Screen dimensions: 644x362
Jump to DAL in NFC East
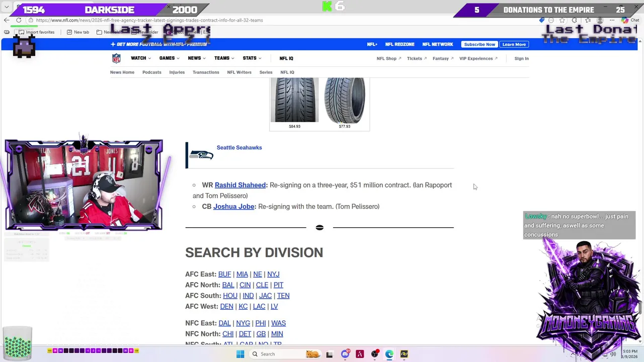(x=224, y=323)
